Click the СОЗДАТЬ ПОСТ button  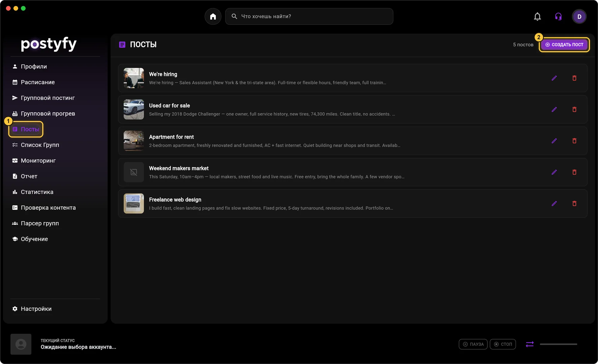564,45
